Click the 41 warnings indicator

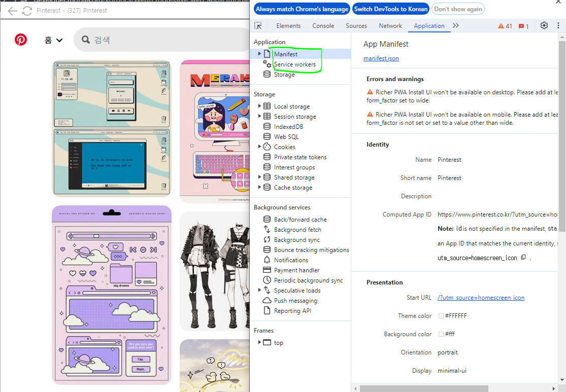pyautogui.click(x=505, y=26)
